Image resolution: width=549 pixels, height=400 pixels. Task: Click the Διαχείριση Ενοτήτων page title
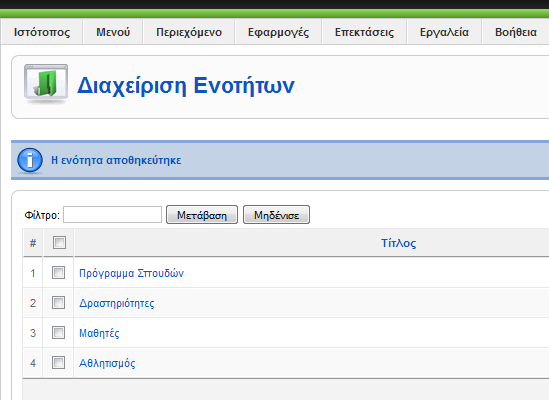pyautogui.click(x=186, y=85)
